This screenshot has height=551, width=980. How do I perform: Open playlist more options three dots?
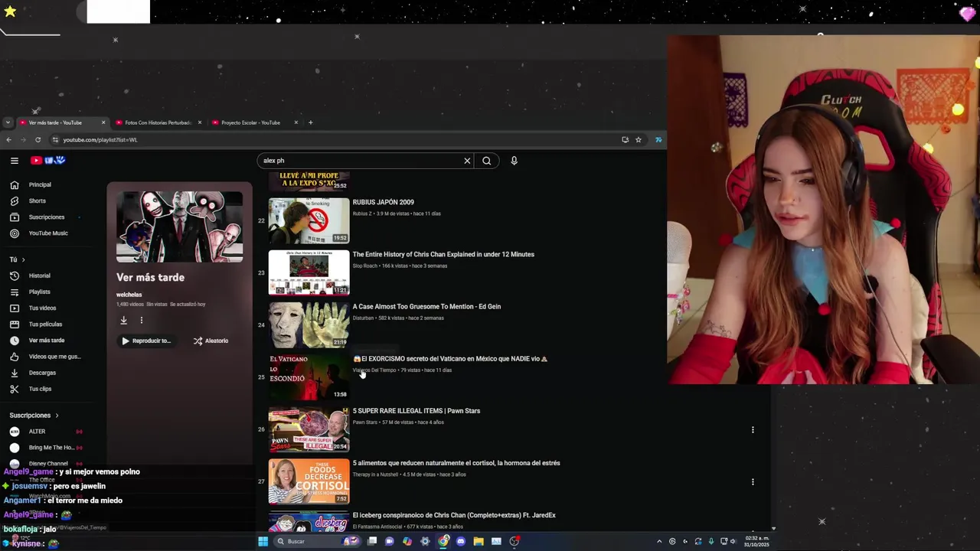click(x=141, y=321)
